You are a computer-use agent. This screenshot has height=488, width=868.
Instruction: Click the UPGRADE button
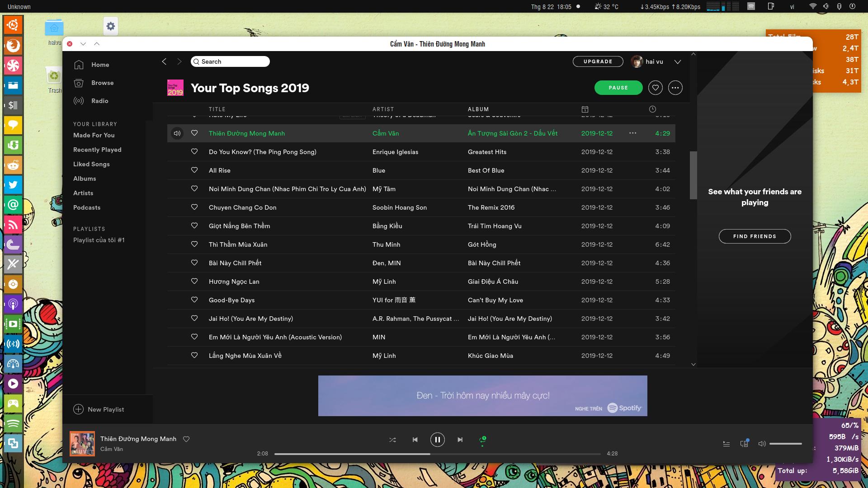click(598, 61)
